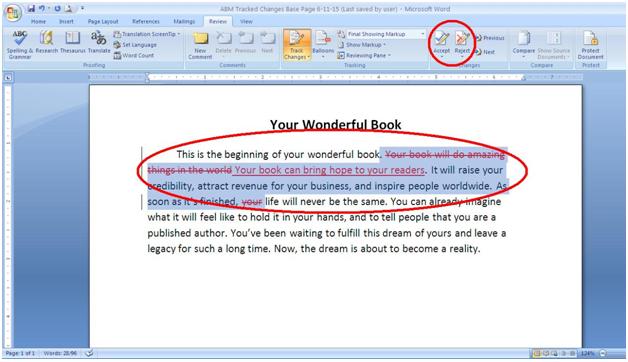628x362 pixels.
Task: Click the Translate icon
Action: [99, 42]
